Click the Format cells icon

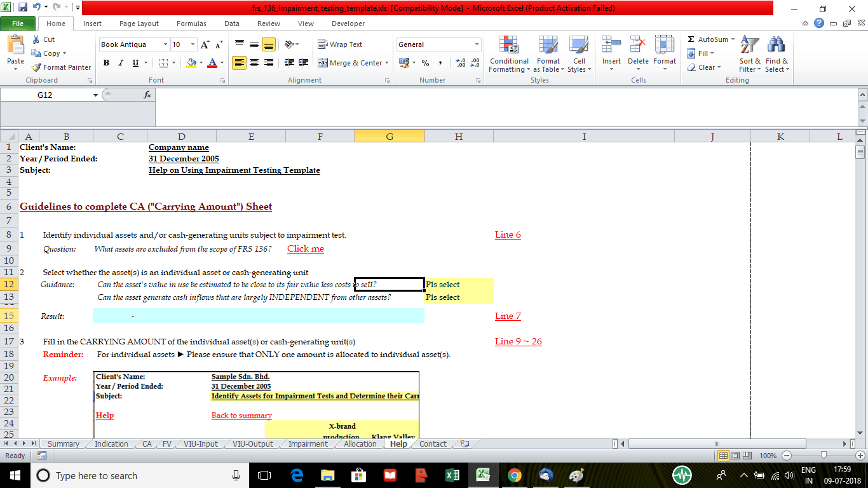click(665, 45)
